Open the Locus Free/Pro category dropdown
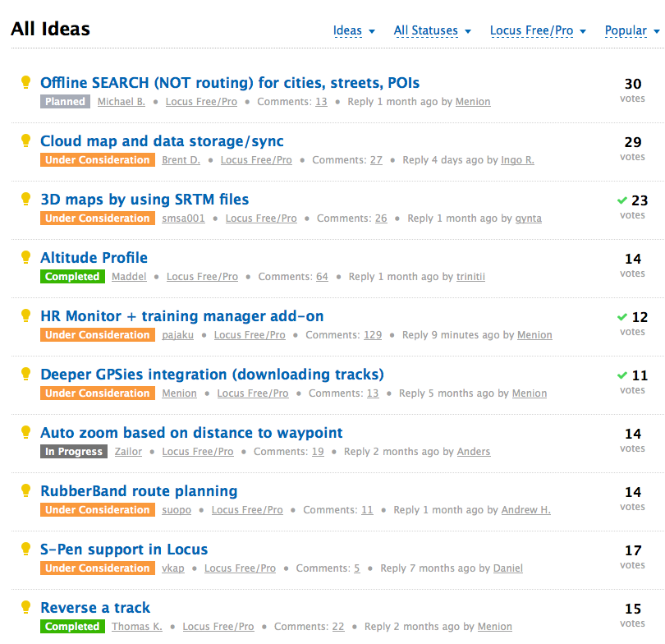Viewport: 665px width, 644px height. [x=538, y=31]
